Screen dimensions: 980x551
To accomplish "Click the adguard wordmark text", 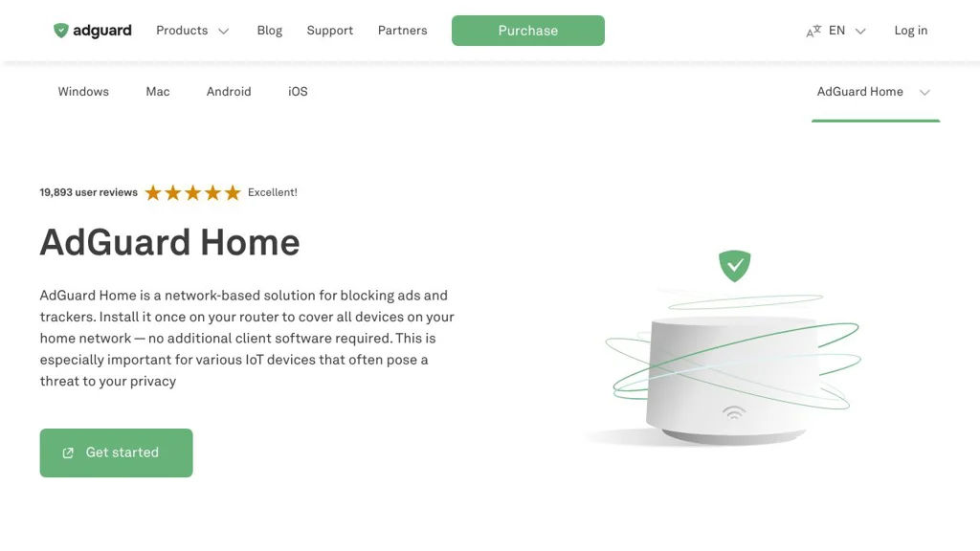I will coord(102,31).
